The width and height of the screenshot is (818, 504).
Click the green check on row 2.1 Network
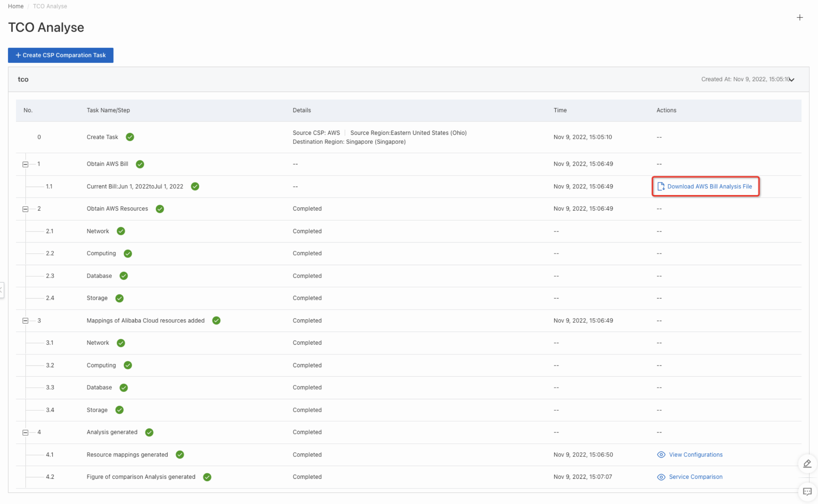121,231
